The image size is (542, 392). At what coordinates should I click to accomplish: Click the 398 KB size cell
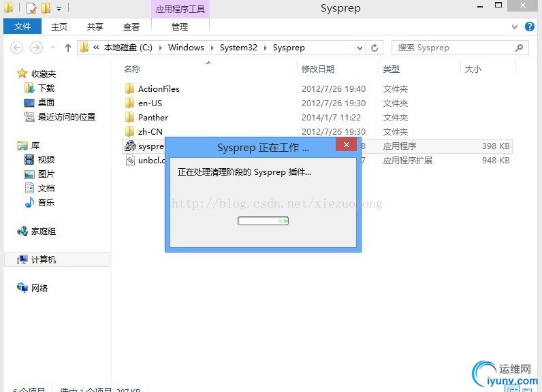(x=496, y=146)
